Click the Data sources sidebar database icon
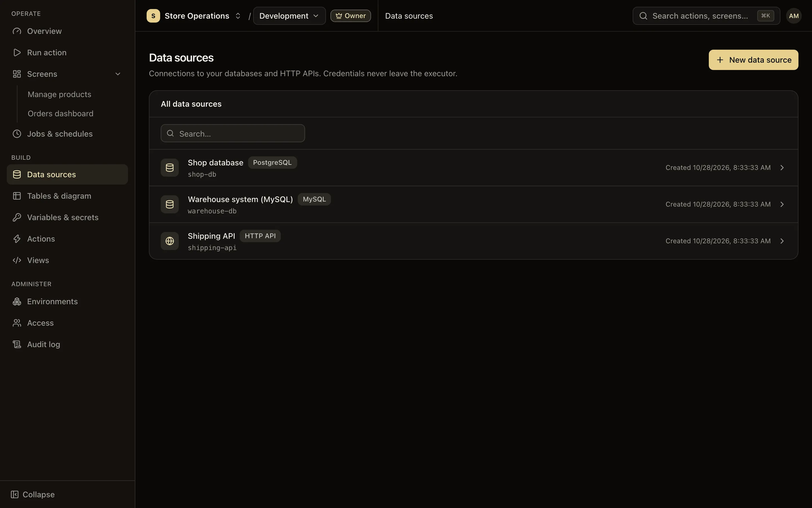The image size is (812, 508). [17, 174]
